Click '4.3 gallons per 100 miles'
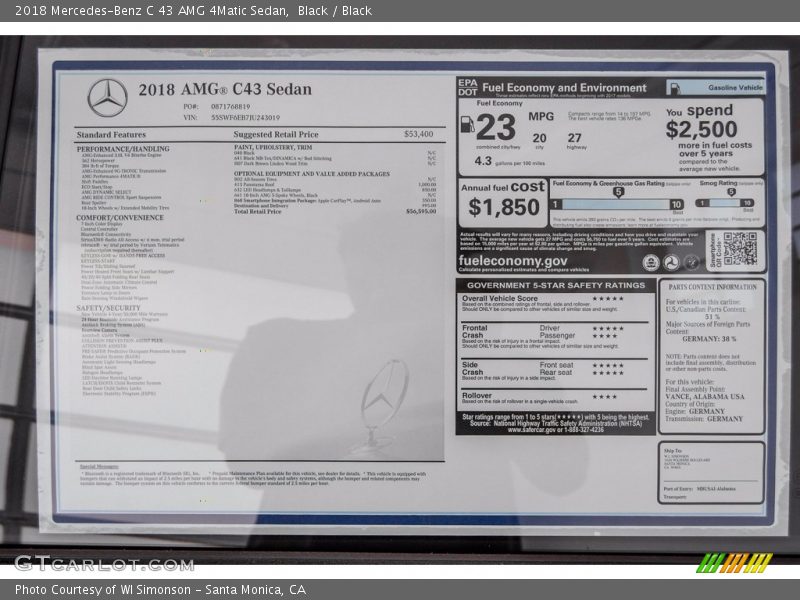This screenshot has width=800, height=600. coord(509,161)
